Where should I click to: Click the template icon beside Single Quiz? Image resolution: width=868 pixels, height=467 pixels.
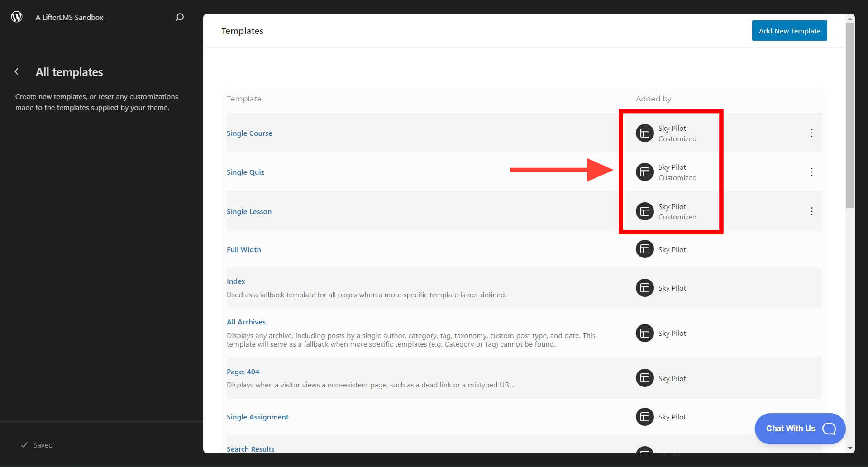[x=644, y=172]
